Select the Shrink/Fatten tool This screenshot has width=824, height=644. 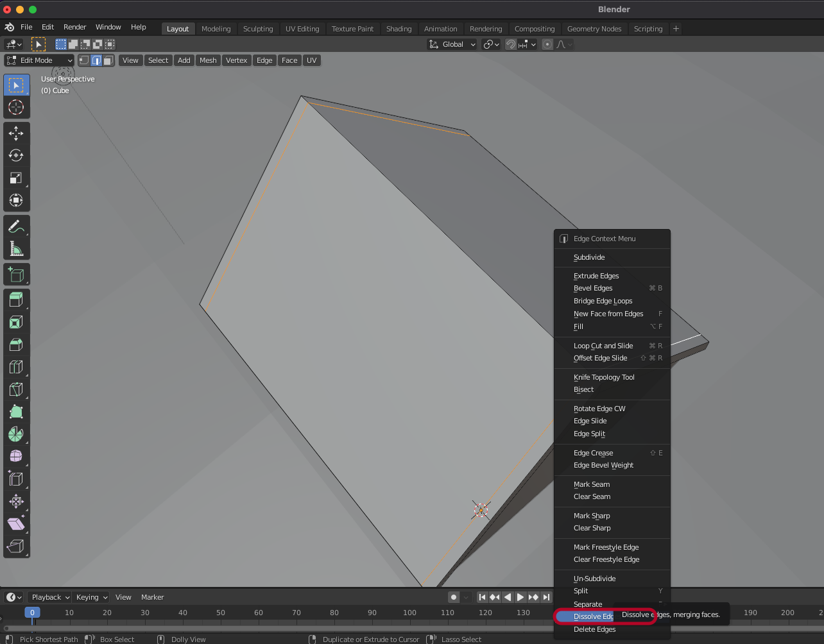pos(16,502)
